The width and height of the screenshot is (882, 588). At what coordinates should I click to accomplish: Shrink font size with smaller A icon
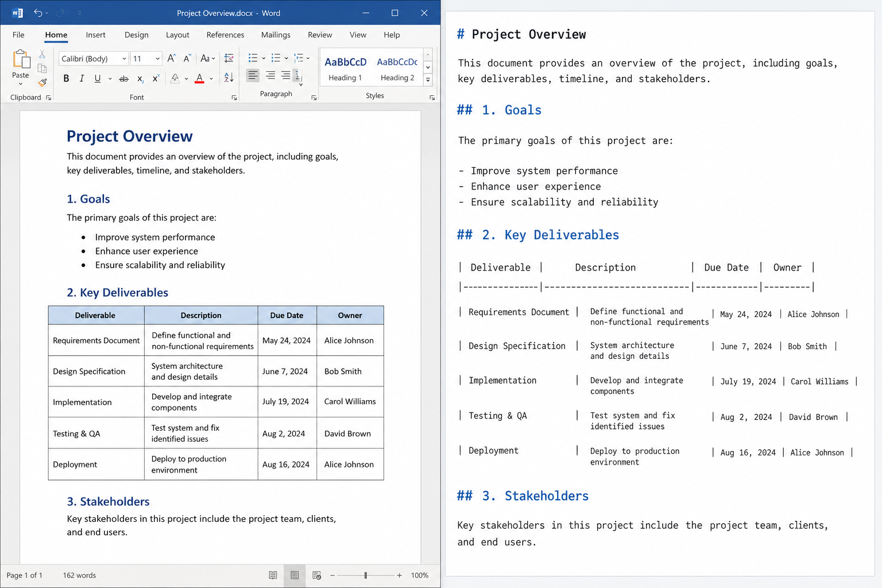[187, 59]
